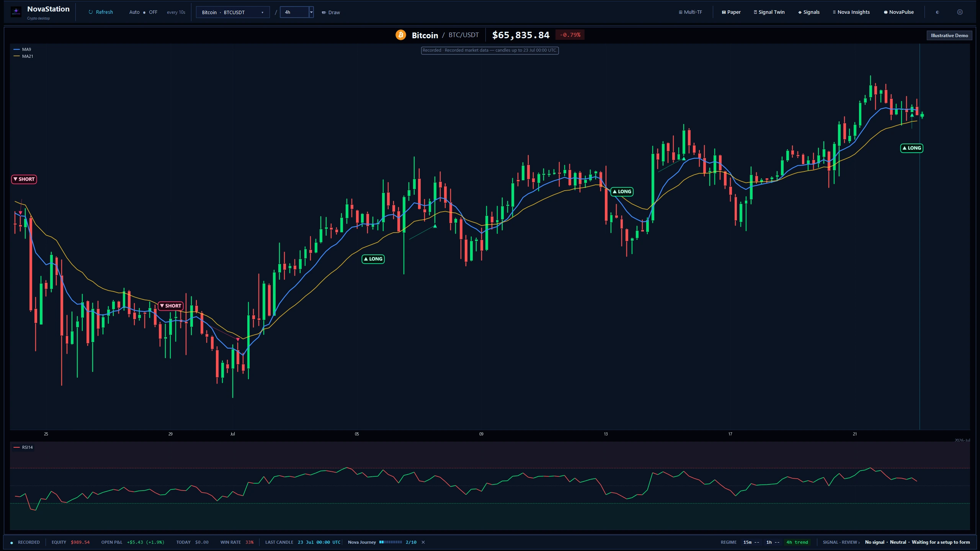This screenshot has width=980, height=551.
Task: Click the Refresh button
Action: (101, 12)
